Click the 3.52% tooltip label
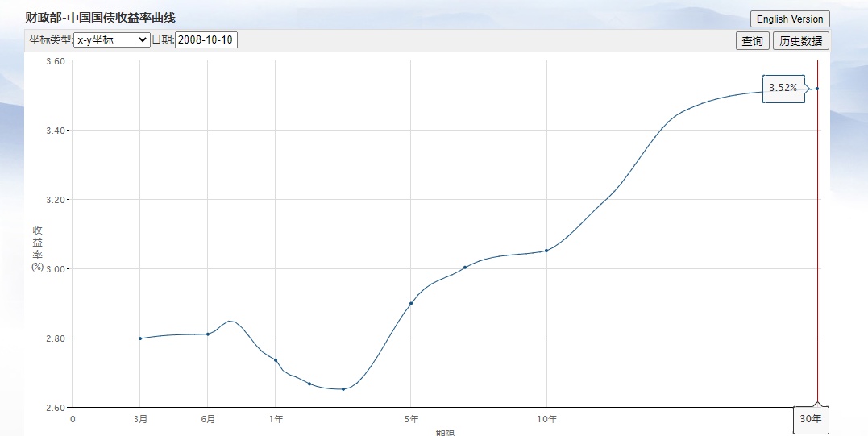The width and height of the screenshot is (868, 436). (783, 88)
